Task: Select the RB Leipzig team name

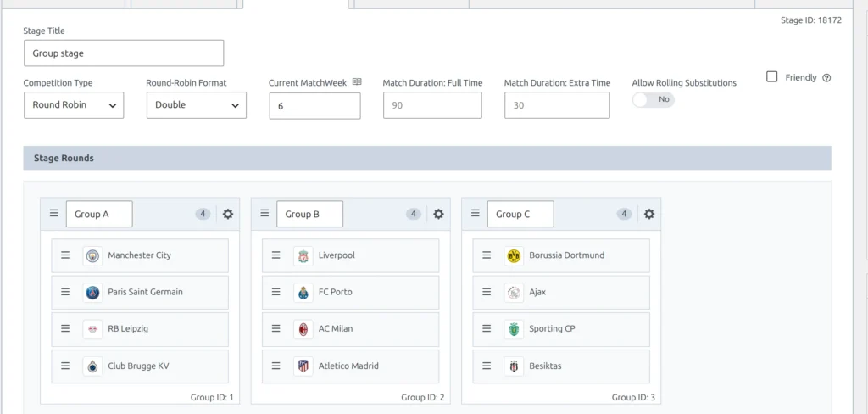Action: point(128,328)
